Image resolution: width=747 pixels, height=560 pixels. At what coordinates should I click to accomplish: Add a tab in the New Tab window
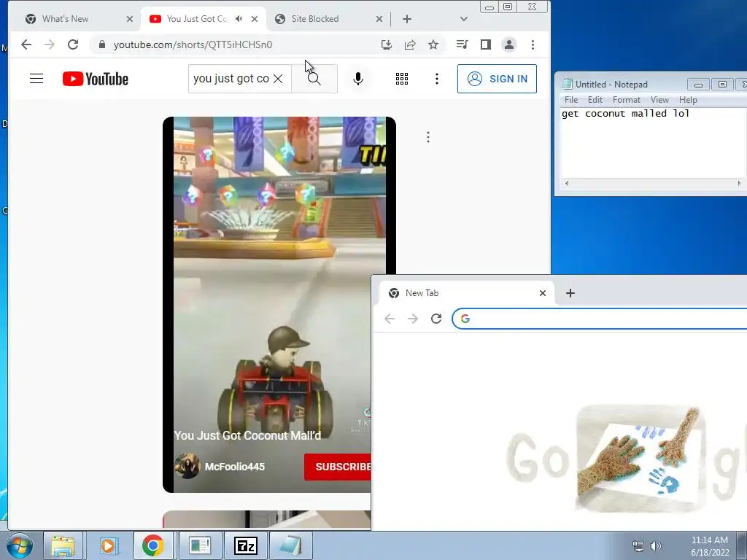click(570, 293)
